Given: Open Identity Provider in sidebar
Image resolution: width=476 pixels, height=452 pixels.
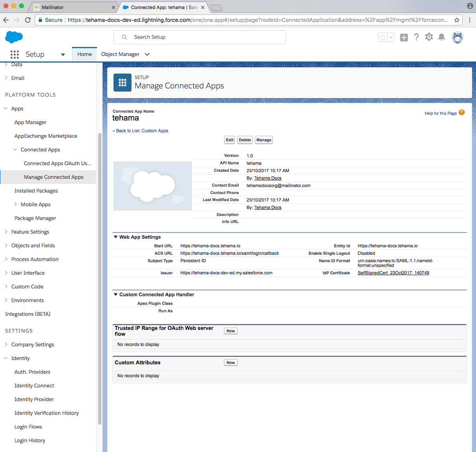Looking at the screenshot, I should (34, 400).
